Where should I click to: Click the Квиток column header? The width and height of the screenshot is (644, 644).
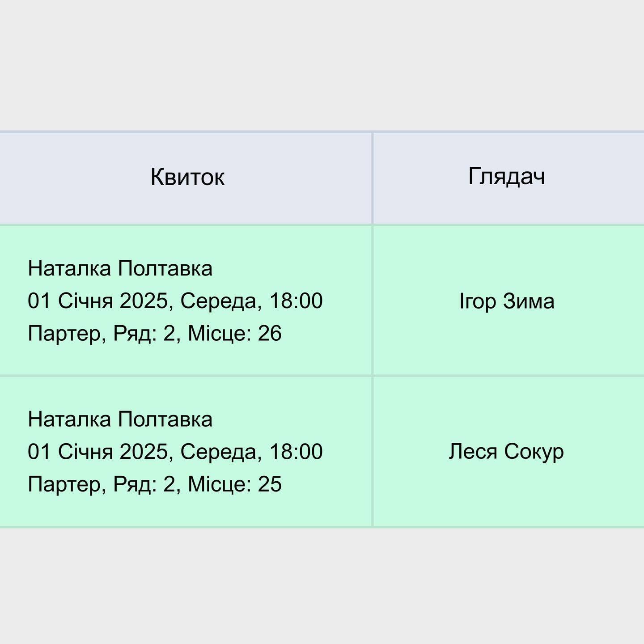[x=187, y=177]
